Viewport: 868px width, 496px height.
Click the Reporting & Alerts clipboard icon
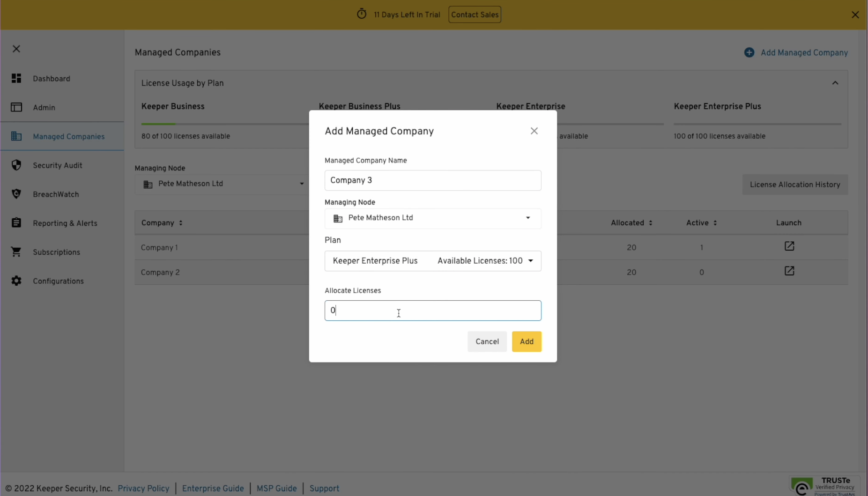click(16, 223)
